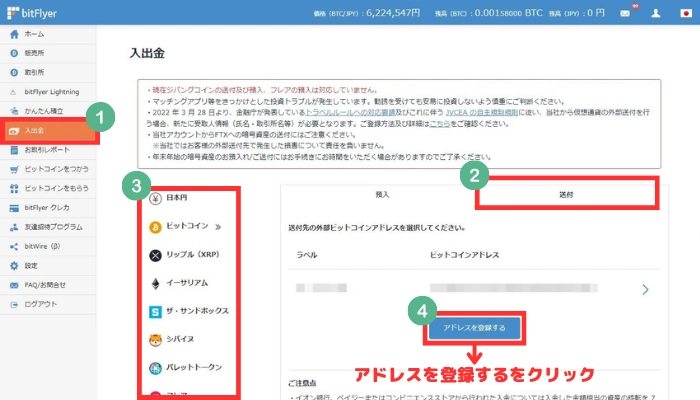The width and height of the screenshot is (700, 400).
Task: Click the bitFlyer logo
Action: click(x=32, y=13)
